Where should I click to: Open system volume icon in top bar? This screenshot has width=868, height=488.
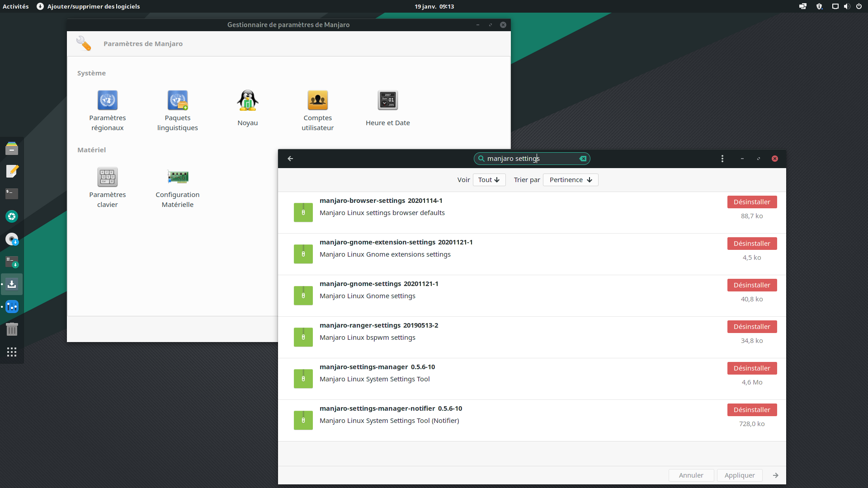847,6
